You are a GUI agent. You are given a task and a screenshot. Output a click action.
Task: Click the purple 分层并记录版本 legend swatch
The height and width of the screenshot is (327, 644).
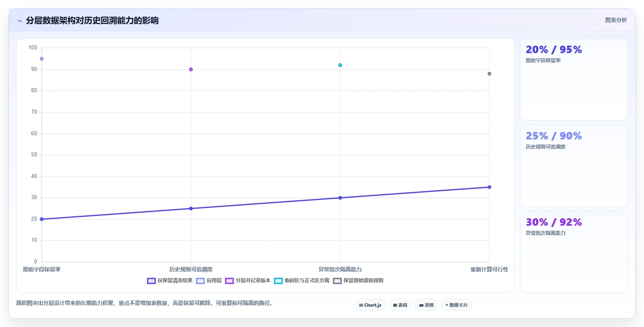click(229, 281)
